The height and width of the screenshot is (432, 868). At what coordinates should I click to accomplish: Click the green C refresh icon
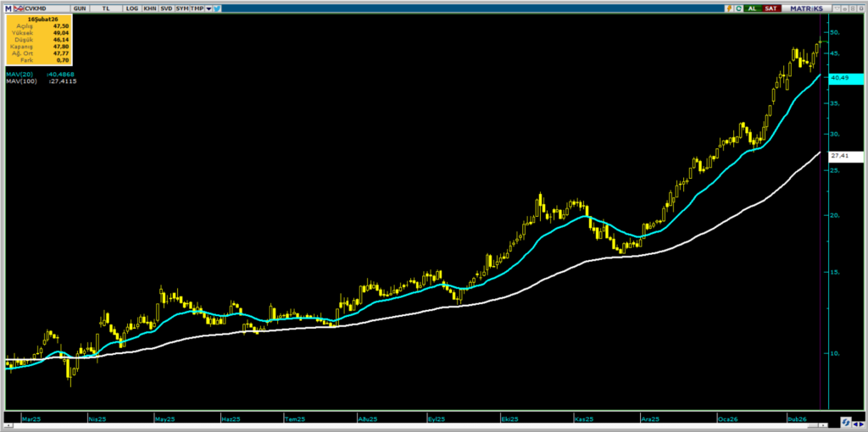tap(738, 8)
